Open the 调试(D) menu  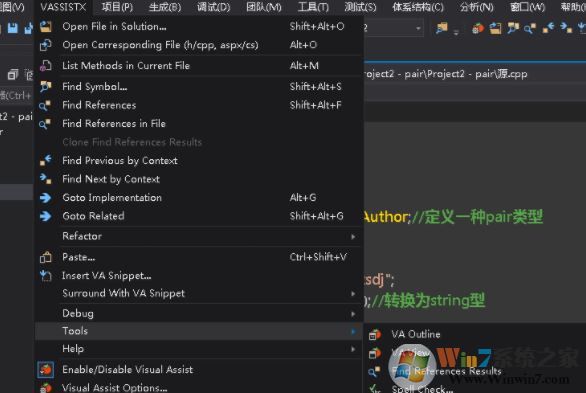point(213,7)
